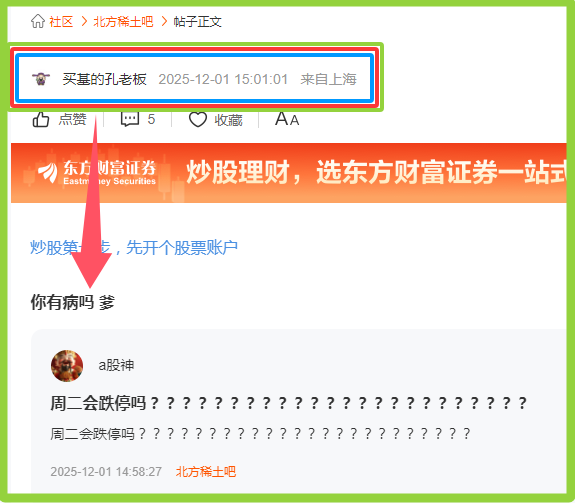Click link 先开个股票账户
This screenshot has width=575, height=503.
(x=182, y=248)
